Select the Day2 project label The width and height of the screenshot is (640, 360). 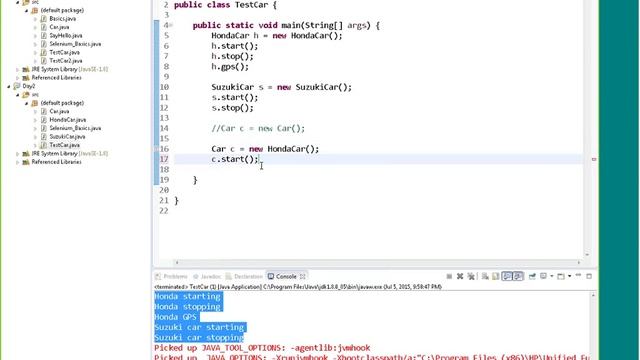(29, 86)
